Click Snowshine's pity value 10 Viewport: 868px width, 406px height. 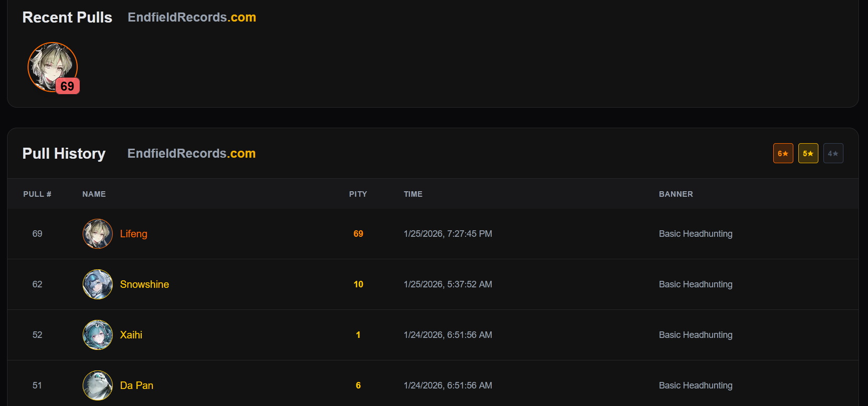click(x=358, y=284)
